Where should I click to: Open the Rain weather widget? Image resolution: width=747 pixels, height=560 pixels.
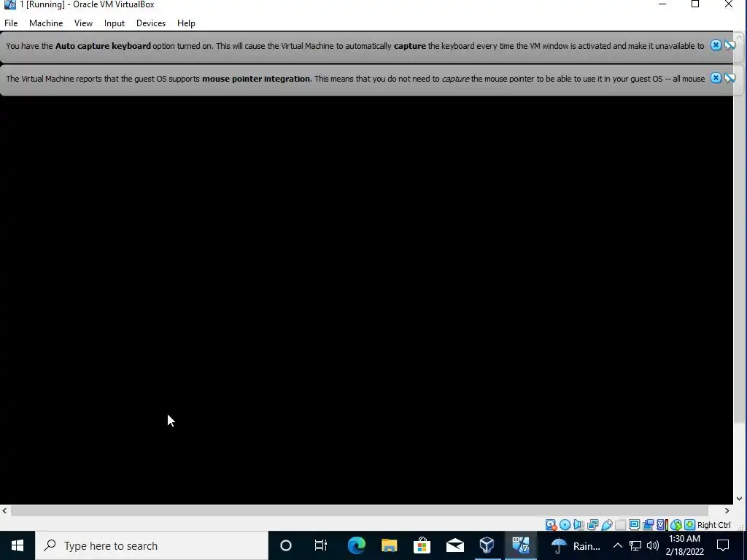tap(576, 545)
